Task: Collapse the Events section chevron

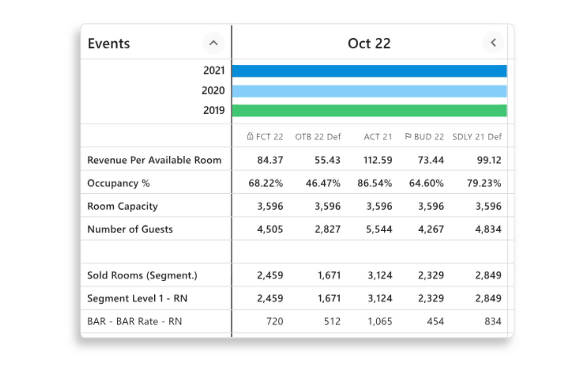Action: [213, 43]
